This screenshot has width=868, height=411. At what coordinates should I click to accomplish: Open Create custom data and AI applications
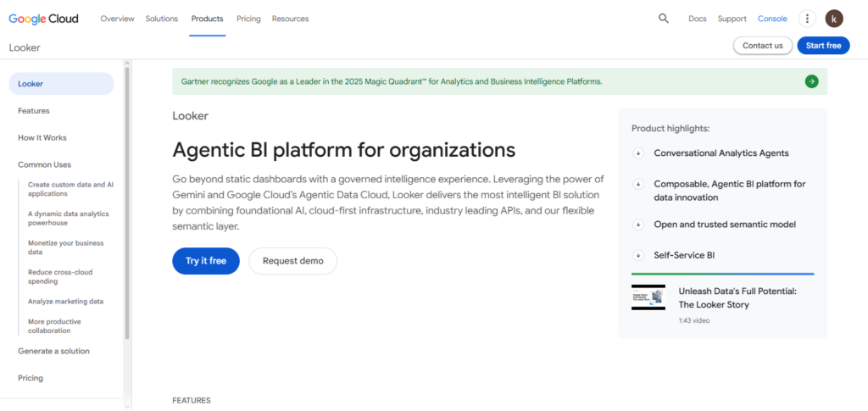point(71,189)
